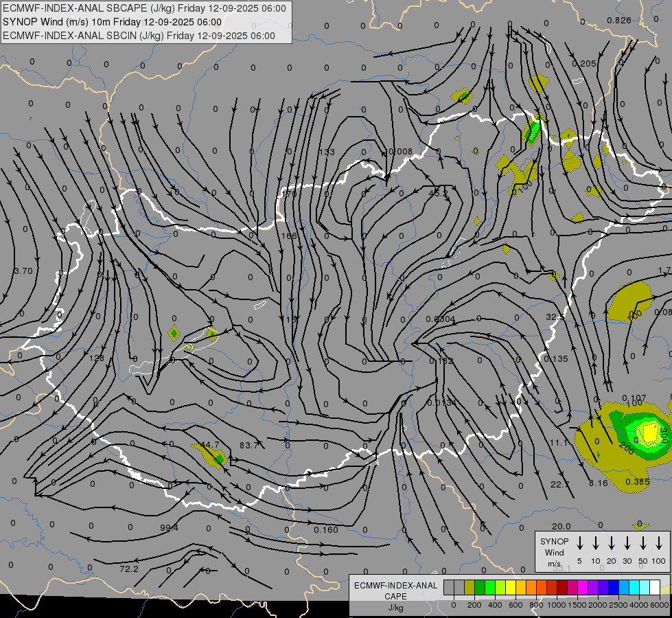Click the CAPE label in the colour legend

click(x=395, y=597)
